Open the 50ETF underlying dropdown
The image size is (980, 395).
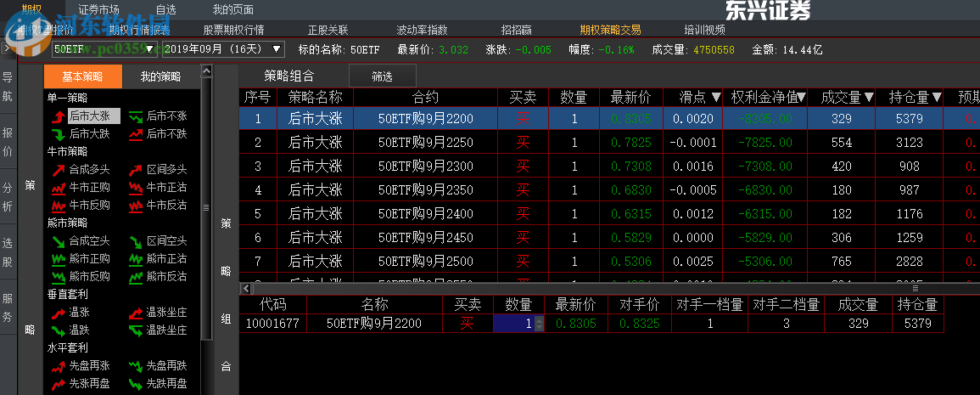[104, 49]
